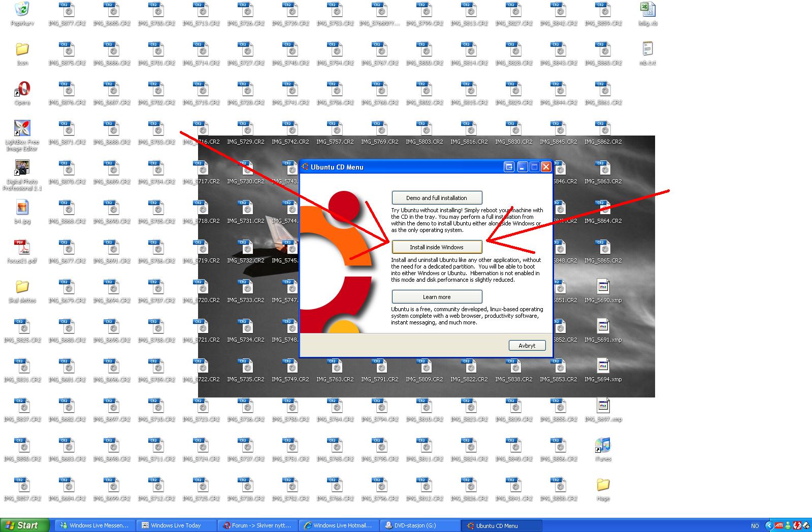Switch to Forum Skriver nytt taskbar item
The height and width of the screenshot is (532, 812).
[258, 525]
